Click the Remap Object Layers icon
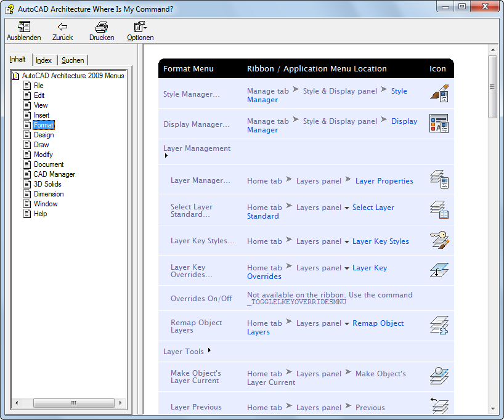Viewport: 504px width, 420px height. tap(439, 325)
